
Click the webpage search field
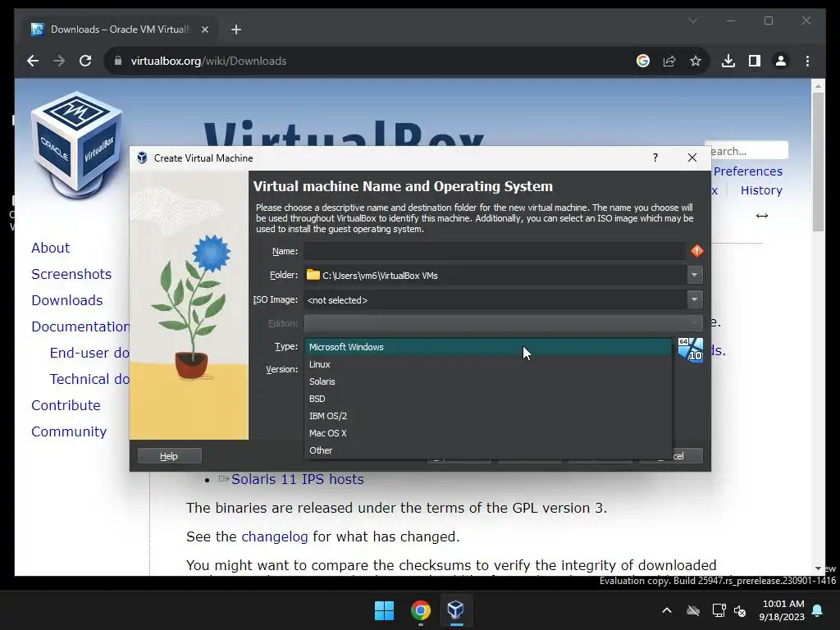748,151
